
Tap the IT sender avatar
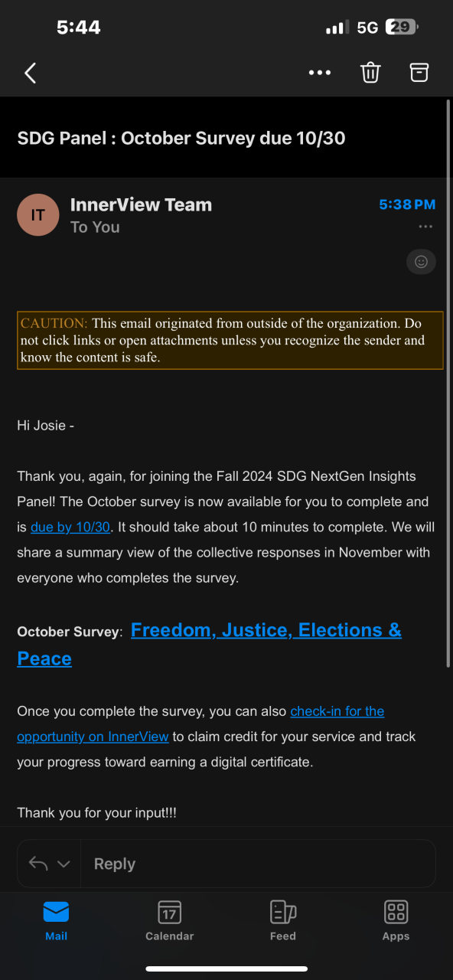click(38, 215)
